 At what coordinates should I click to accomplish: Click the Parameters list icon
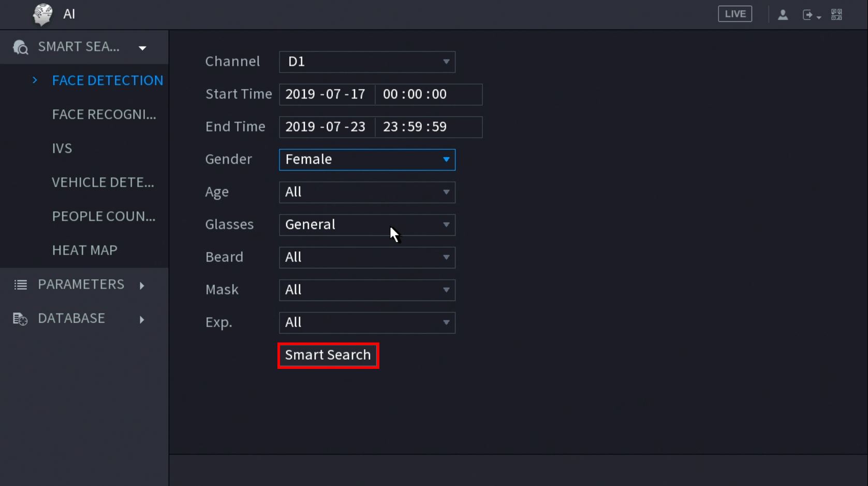pyautogui.click(x=21, y=284)
